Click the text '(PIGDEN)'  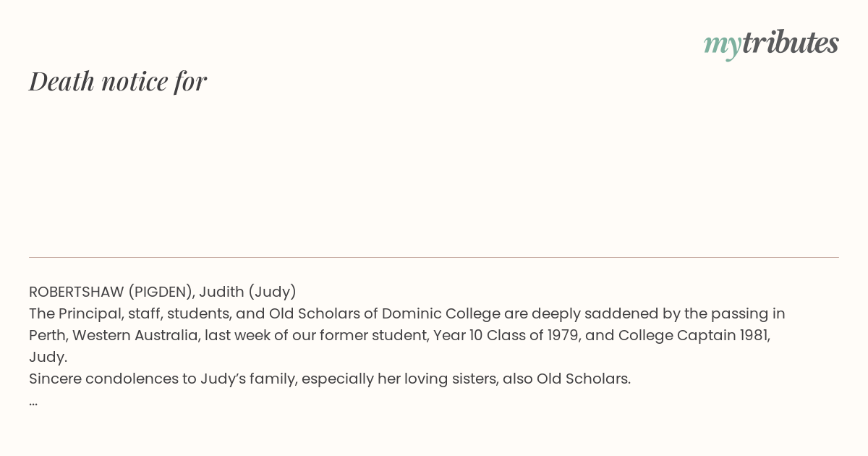[x=161, y=292]
